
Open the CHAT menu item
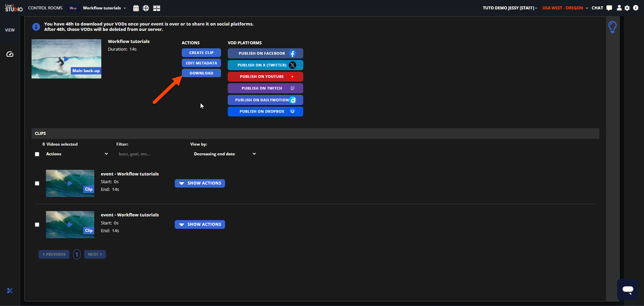click(x=597, y=8)
